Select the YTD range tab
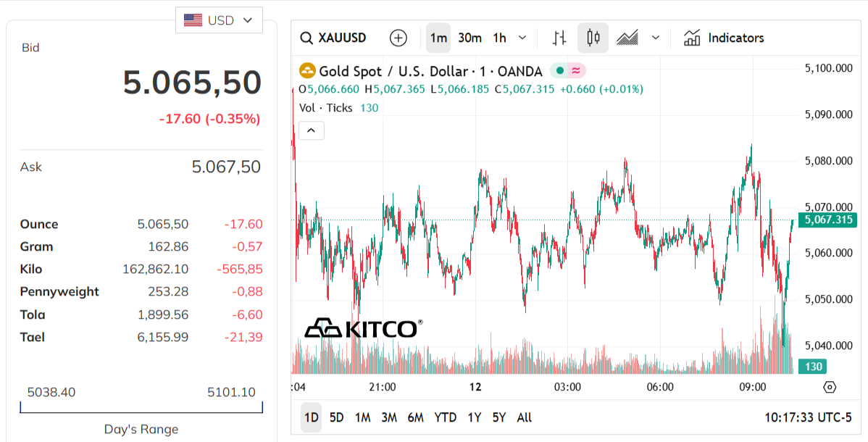Screen dimensions: 868x442 click(x=445, y=417)
